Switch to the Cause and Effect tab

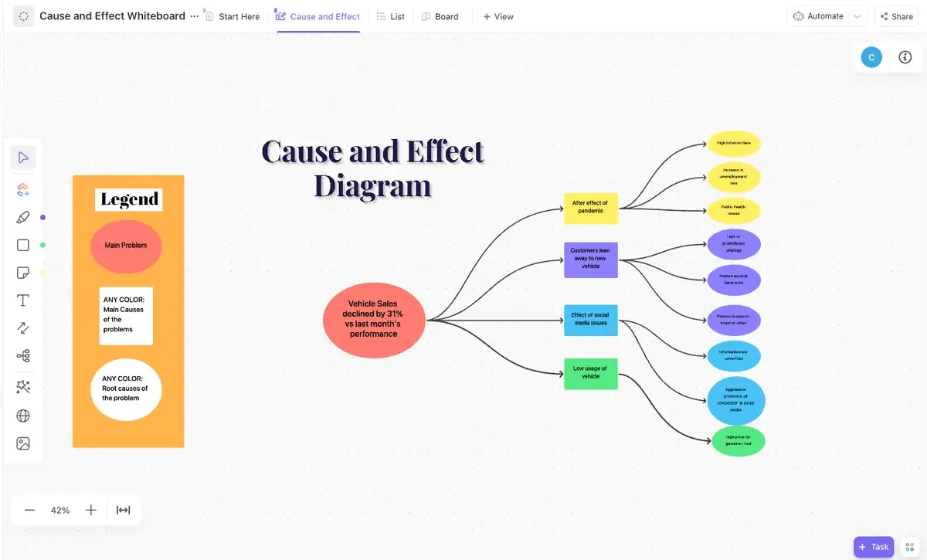317,16
